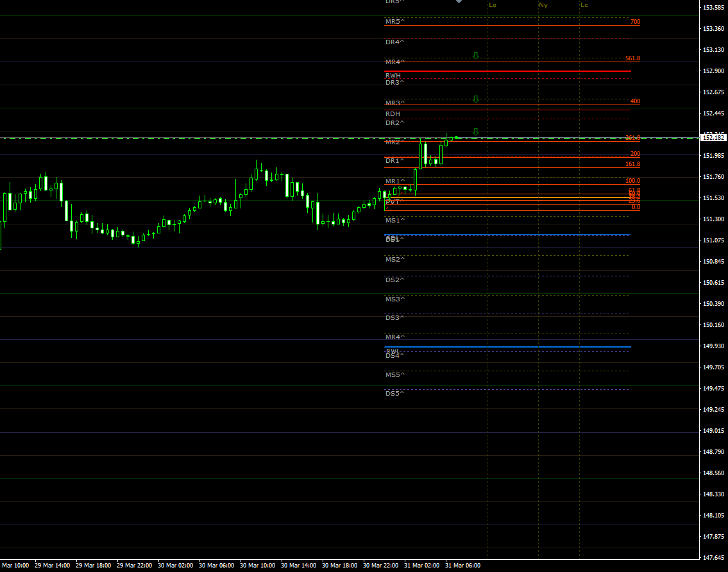Click the 31 Mar 06:00 time axis label
Image resolution: width=728 pixels, height=572 pixels.
463,565
